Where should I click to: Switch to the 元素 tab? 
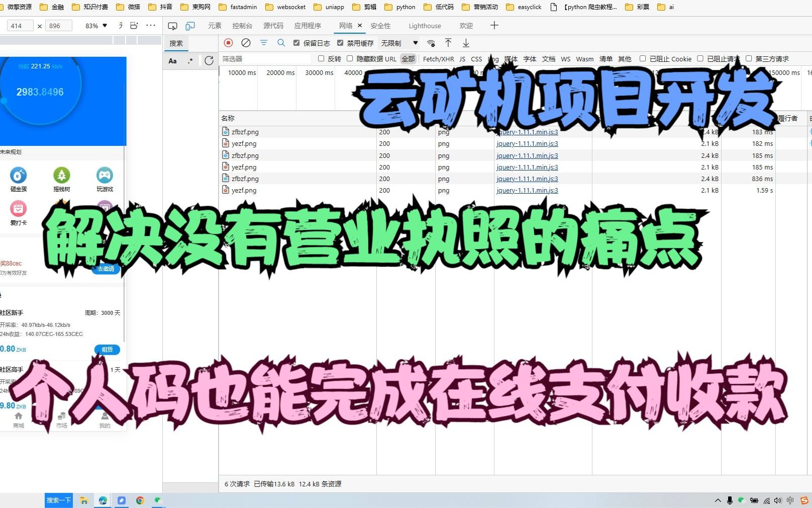coord(215,26)
